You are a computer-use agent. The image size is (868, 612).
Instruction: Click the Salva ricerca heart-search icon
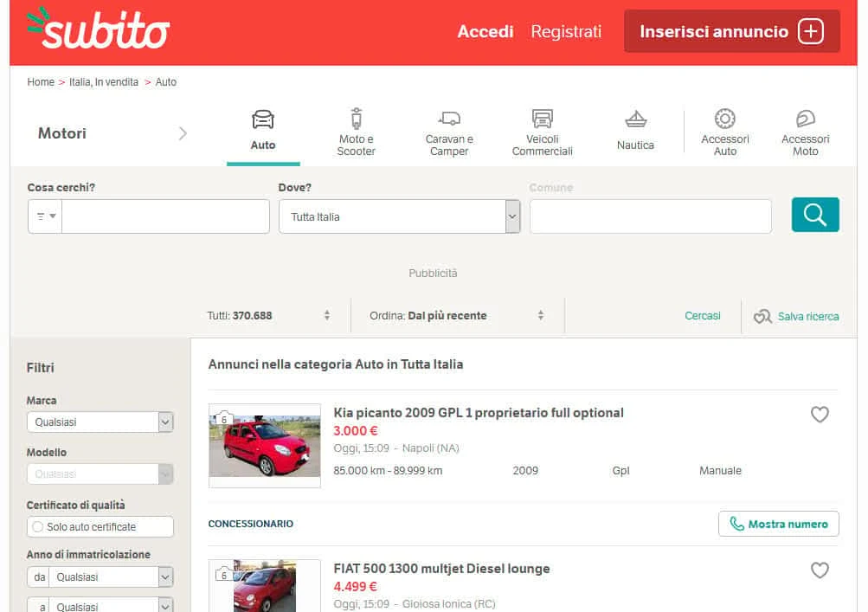point(762,316)
